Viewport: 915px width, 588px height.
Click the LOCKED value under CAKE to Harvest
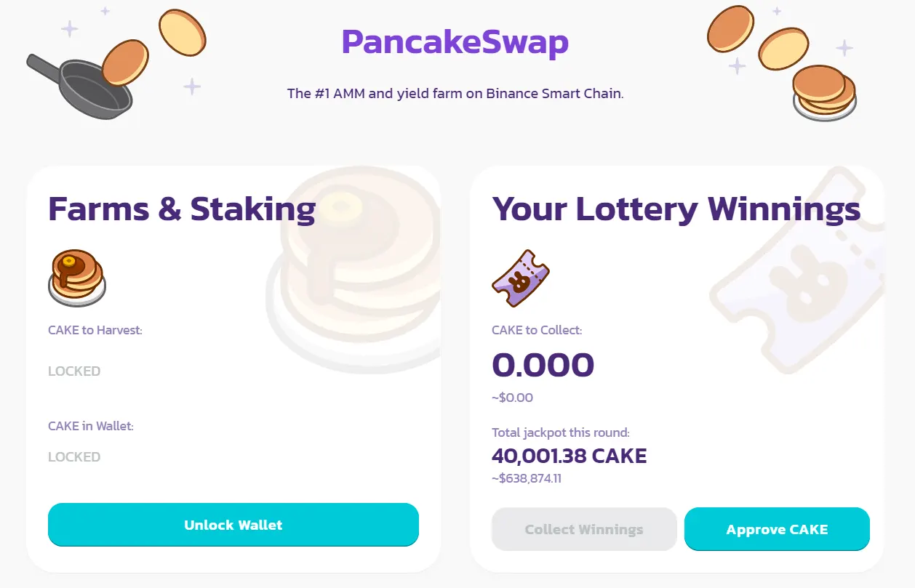point(74,371)
